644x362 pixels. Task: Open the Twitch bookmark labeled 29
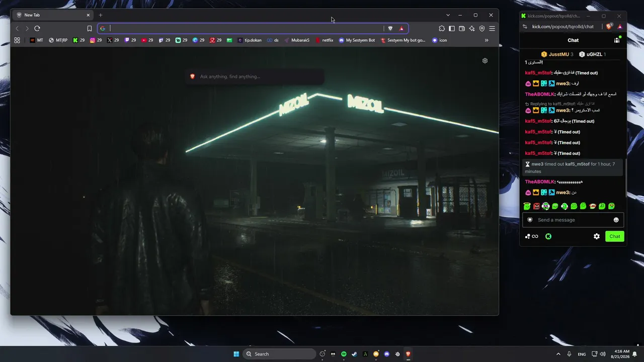click(130, 40)
